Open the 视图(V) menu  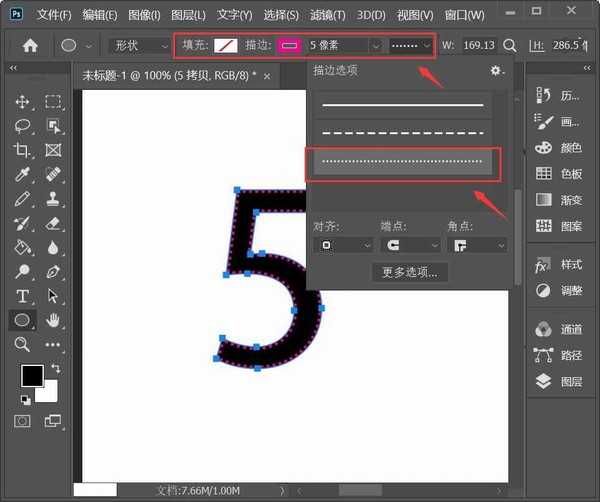click(x=415, y=15)
